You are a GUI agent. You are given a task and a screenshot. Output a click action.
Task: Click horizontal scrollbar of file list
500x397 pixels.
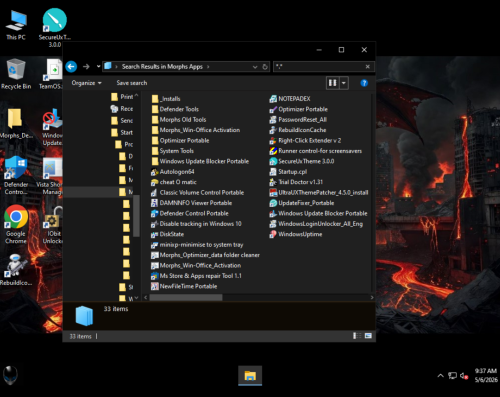pos(186,297)
